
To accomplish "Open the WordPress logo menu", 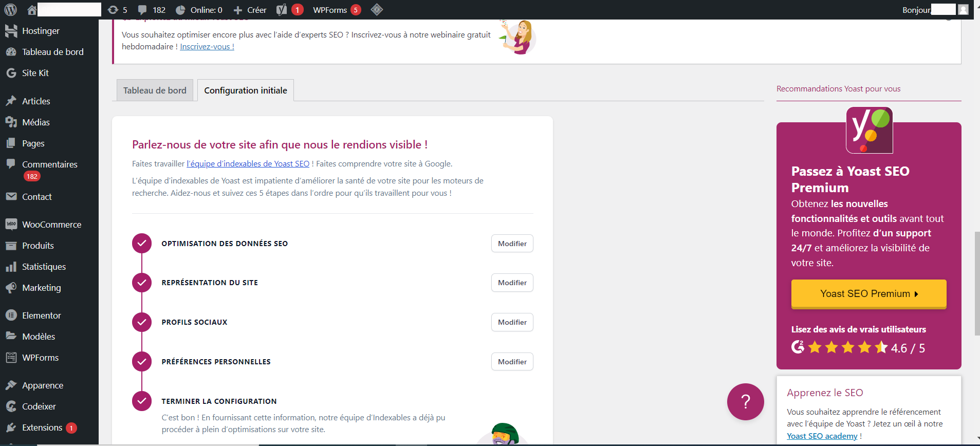I will click(x=10, y=10).
